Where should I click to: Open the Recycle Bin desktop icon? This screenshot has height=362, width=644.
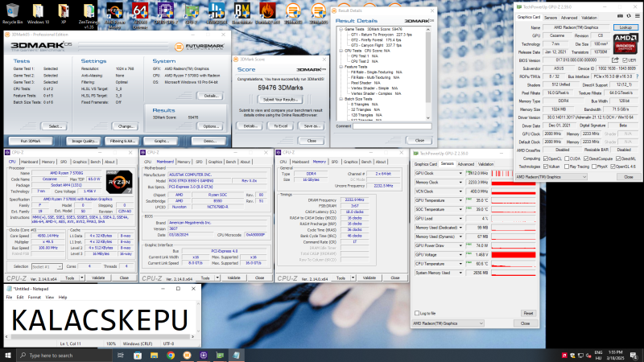coord(12,14)
